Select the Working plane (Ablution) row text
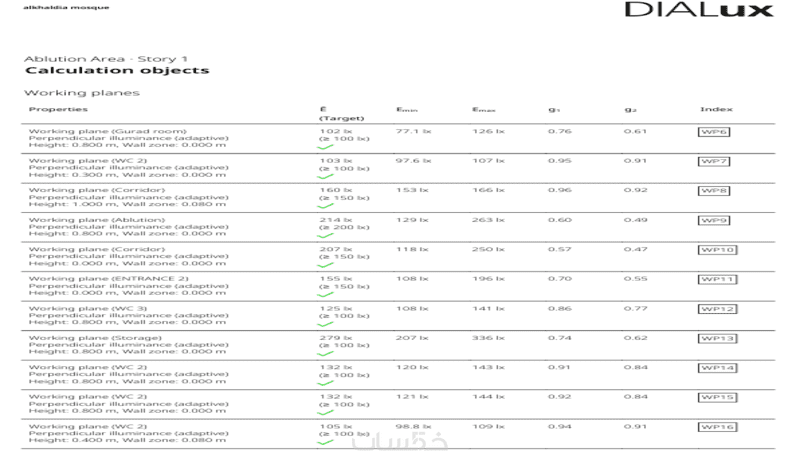The height and width of the screenshot is (460, 800). click(90, 219)
